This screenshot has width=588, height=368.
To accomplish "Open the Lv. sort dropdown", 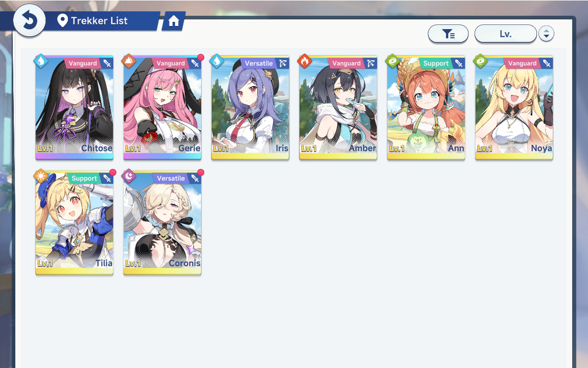I will click(505, 34).
